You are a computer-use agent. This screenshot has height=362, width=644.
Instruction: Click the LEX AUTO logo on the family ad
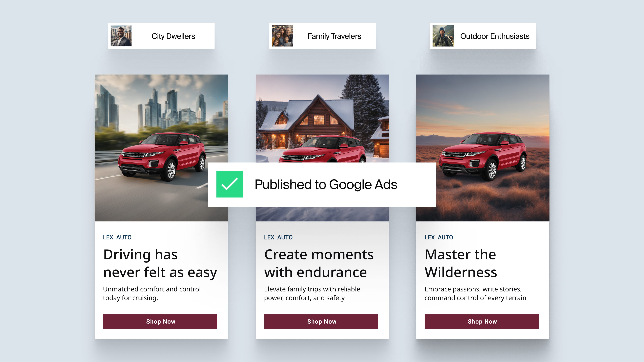point(278,237)
